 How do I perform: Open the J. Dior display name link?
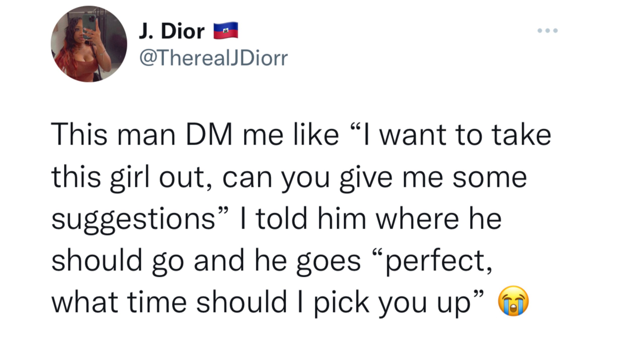[172, 31]
